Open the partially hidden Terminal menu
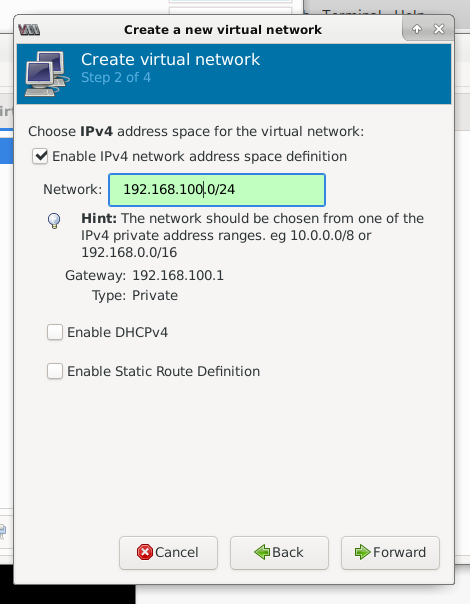 [351, 13]
